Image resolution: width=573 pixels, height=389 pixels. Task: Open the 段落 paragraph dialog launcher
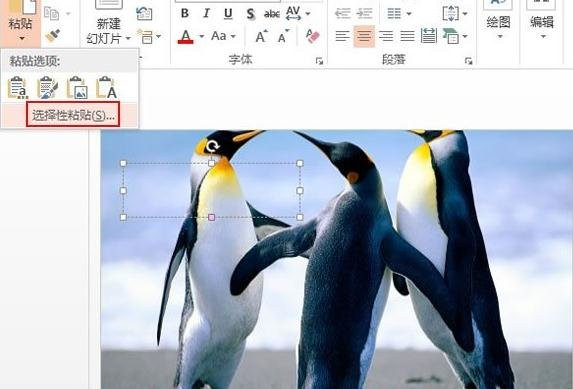(x=468, y=61)
